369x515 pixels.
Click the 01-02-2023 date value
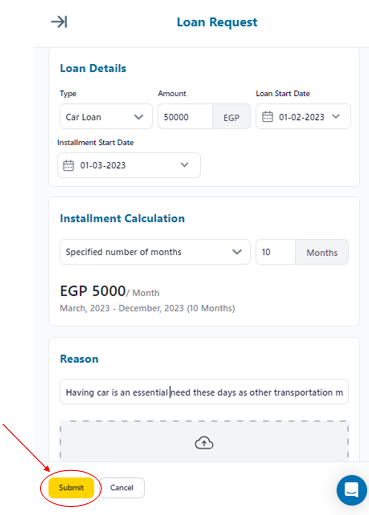pyautogui.click(x=302, y=117)
